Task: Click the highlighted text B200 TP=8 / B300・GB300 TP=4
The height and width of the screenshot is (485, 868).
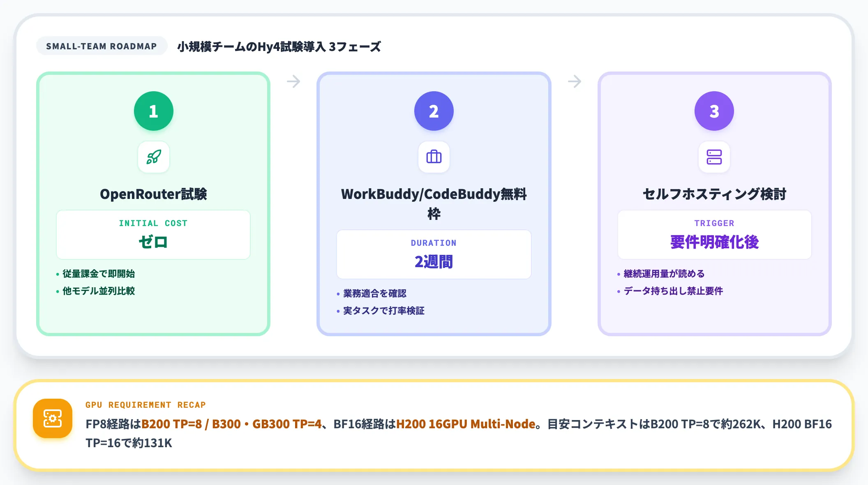Action: [231, 424]
